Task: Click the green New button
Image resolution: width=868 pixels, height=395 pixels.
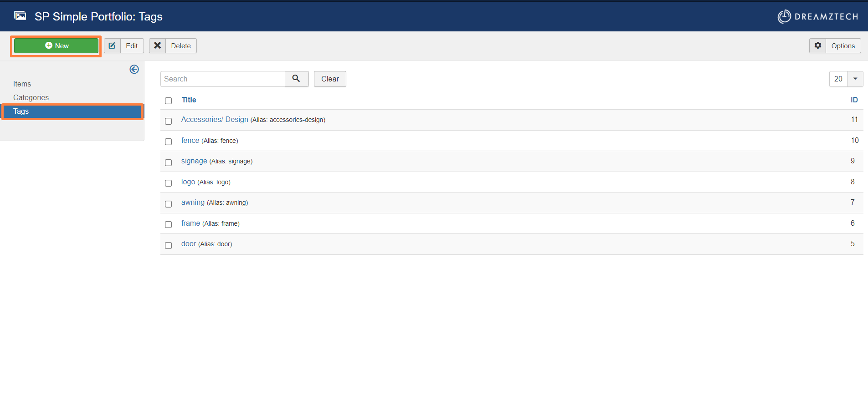Action: coord(56,46)
